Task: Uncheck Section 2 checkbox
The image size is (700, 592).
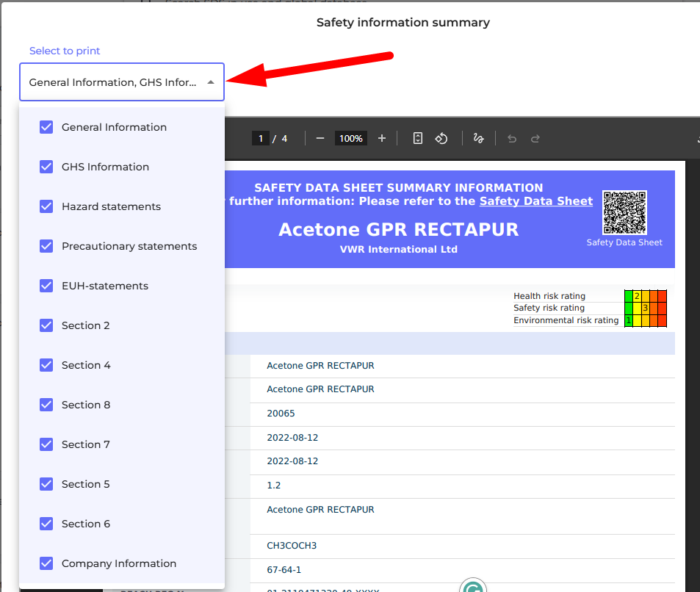Action: pyautogui.click(x=46, y=325)
